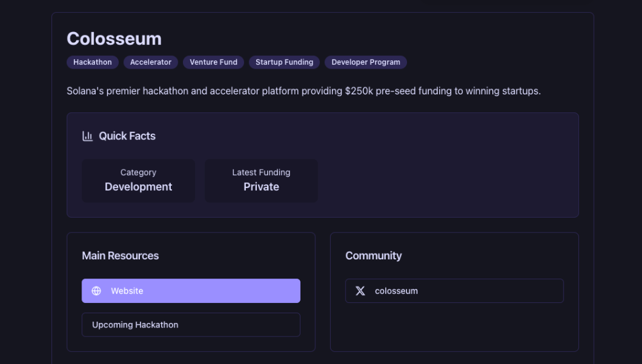Click the bar chart icon beside Quick Facts
This screenshot has width=642, height=364.
coord(88,136)
